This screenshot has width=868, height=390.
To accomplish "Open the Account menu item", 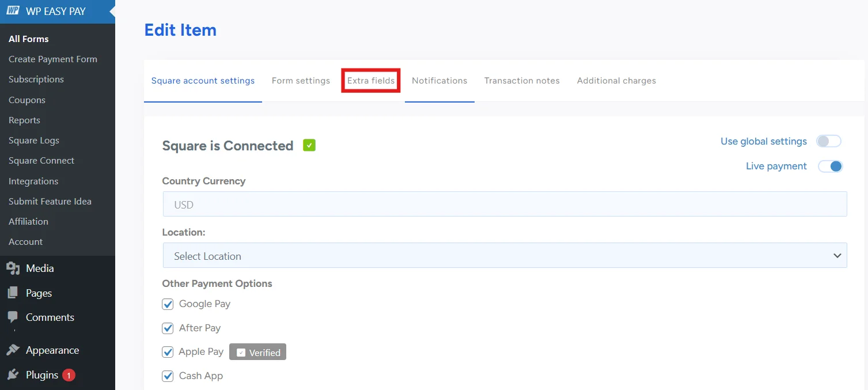I will click(25, 242).
